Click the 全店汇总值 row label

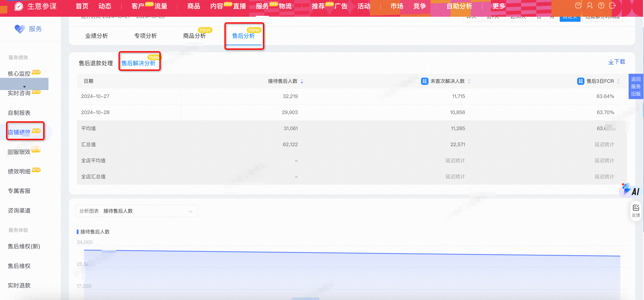93,177
